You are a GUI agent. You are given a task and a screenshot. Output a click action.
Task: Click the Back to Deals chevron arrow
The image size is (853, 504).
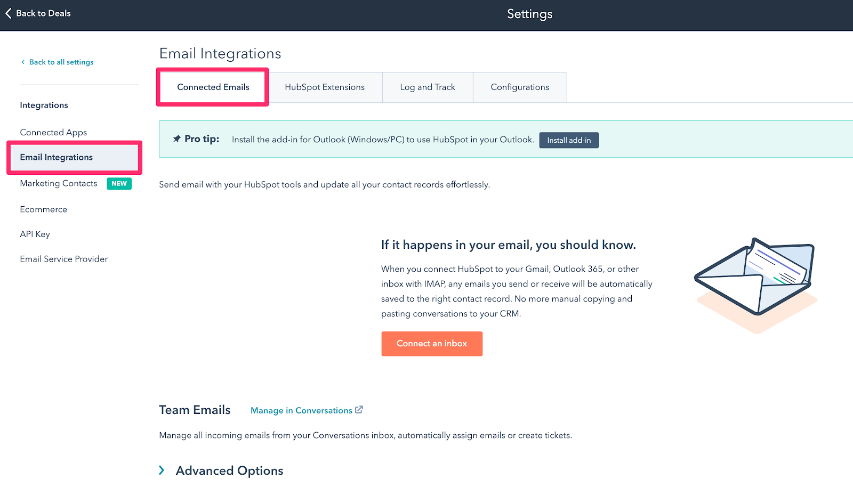coord(9,13)
